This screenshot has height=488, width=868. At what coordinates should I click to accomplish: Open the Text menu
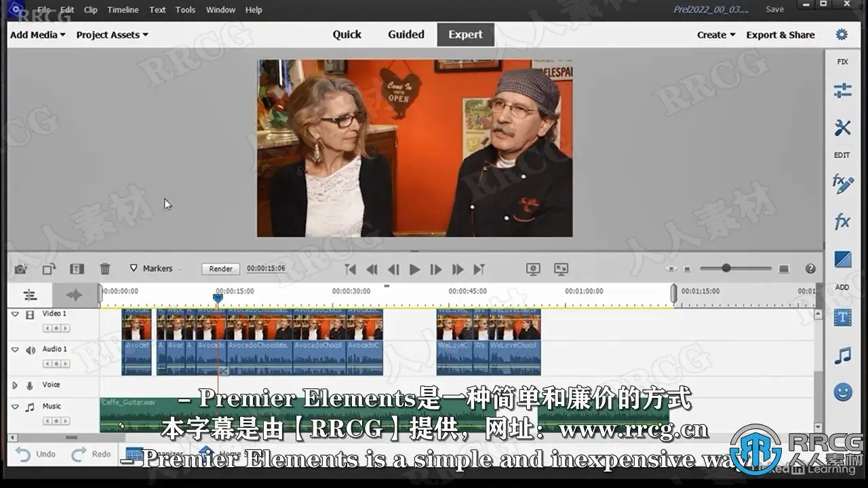[157, 9]
